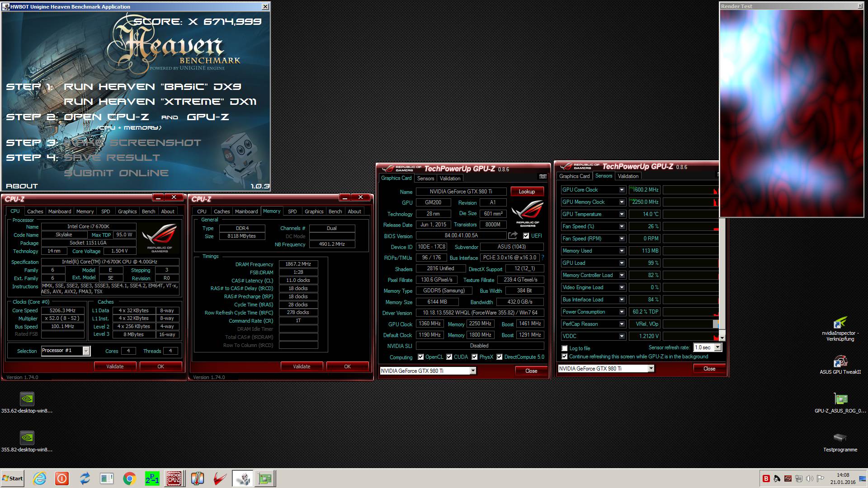Viewport: 868px width, 488px height.
Task: Expand Memory Used sensor dropdown
Action: [622, 251]
